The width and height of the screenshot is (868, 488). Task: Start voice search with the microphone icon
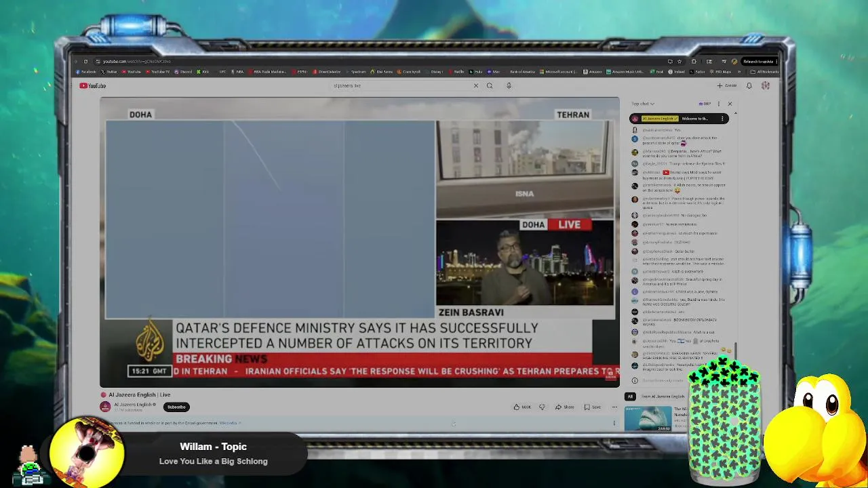click(509, 85)
